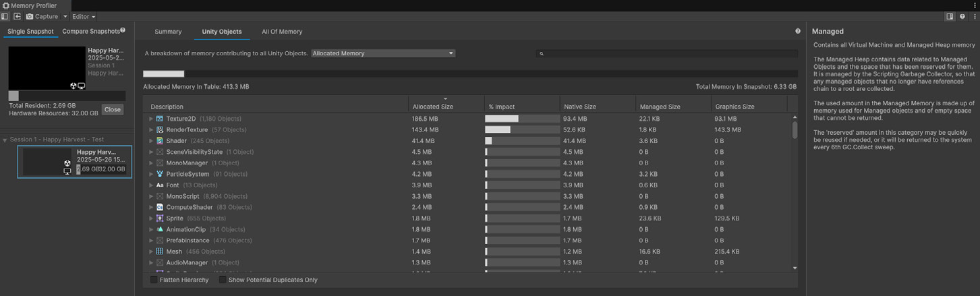Open the Editor target dropdown
The height and width of the screenshot is (296, 980).
(x=84, y=16)
